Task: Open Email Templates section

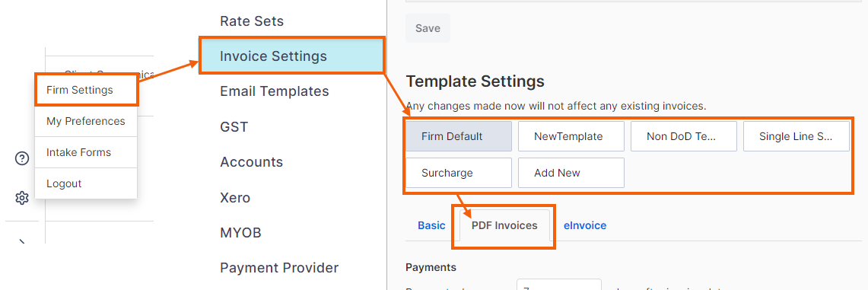Action: click(x=275, y=91)
